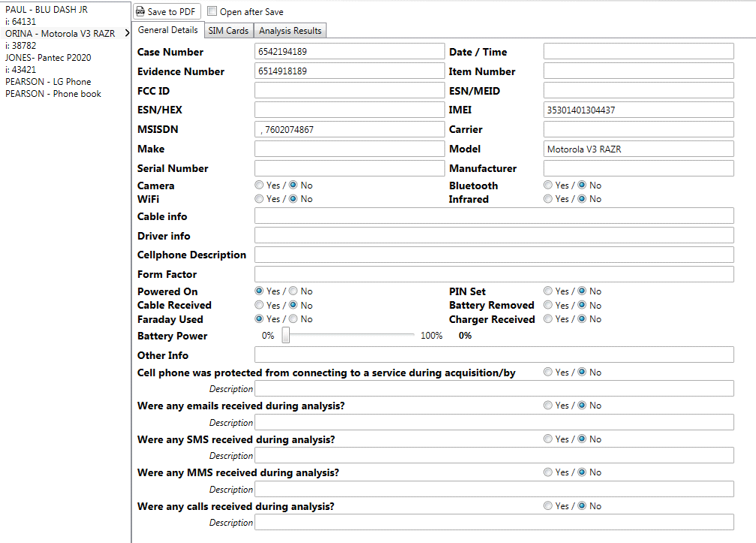Set Infrared to Yes
Screen dimensions: 756x543
(x=548, y=199)
